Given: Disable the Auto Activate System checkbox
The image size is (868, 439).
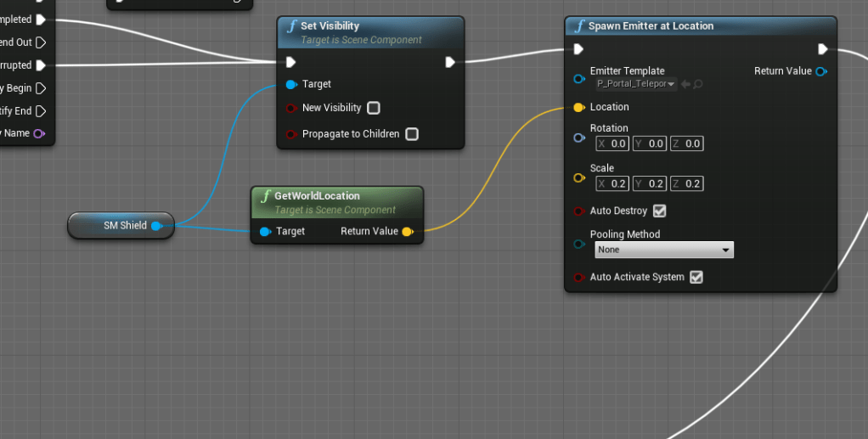Looking at the screenshot, I should [696, 278].
